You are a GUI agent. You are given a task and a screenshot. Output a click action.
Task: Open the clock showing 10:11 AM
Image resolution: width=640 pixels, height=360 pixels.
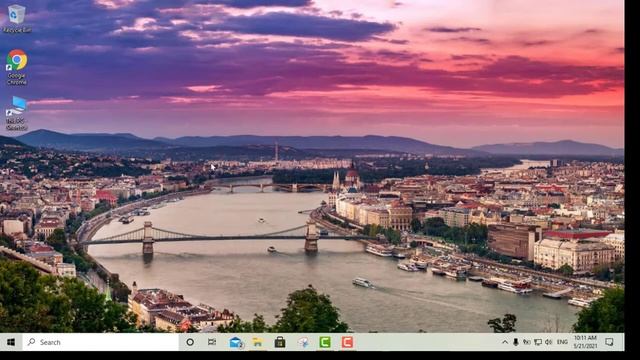pos(585,342)
